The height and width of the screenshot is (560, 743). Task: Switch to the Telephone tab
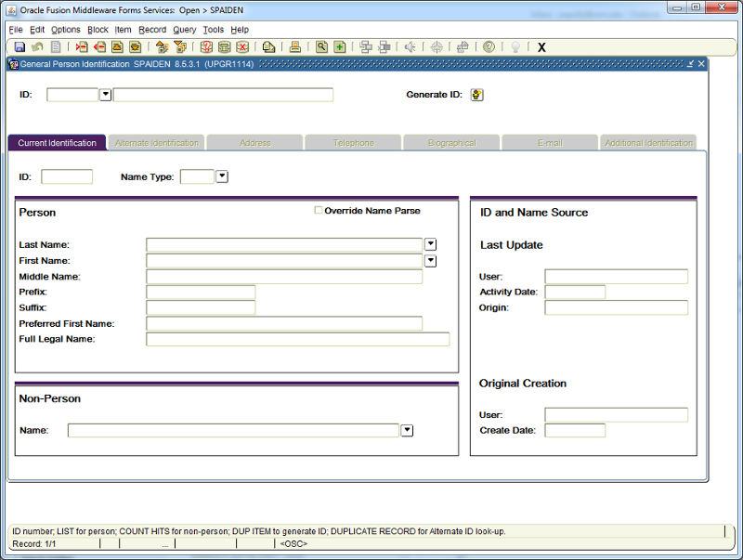click(354, 143)
